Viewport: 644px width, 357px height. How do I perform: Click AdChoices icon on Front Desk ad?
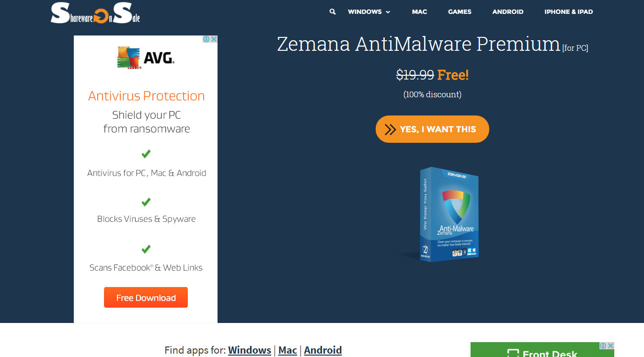603,345
